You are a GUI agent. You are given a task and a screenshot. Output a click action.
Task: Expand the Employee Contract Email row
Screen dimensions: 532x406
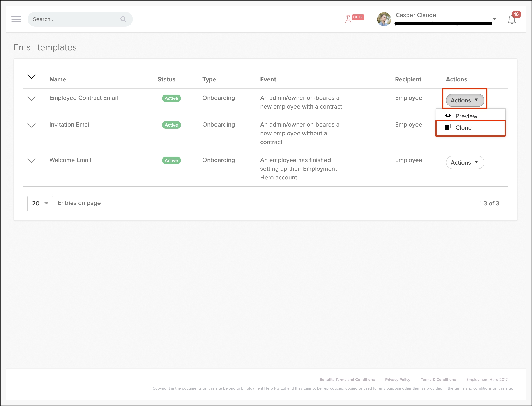[x=32, y=98]
